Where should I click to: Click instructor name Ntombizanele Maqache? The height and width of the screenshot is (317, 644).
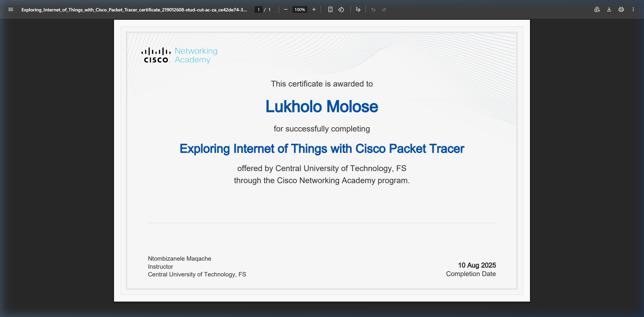179,259
